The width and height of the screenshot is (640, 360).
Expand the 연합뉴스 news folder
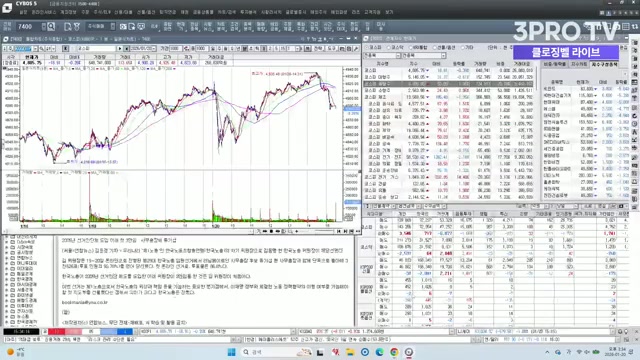point(7,258)
